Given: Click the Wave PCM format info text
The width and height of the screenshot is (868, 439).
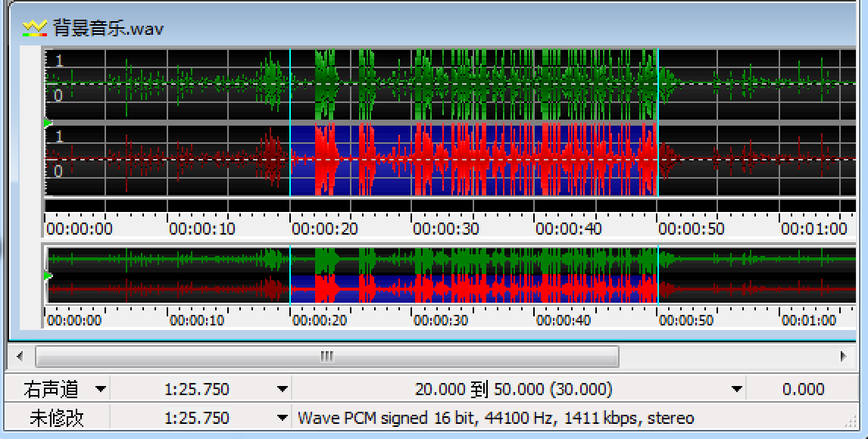Looking at the screenshot, I should pos(495,418).
